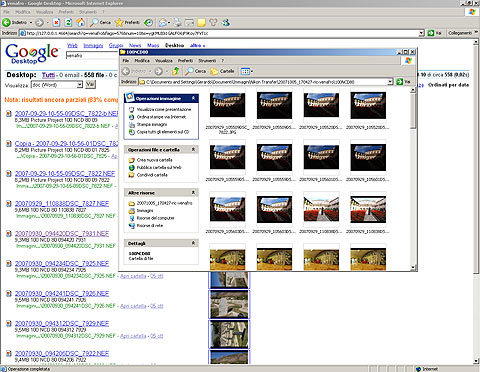Viewport: 480px width, 372px height.
Task: Click the green Vai button in Explorer address bar
Action: pos(403,82)
